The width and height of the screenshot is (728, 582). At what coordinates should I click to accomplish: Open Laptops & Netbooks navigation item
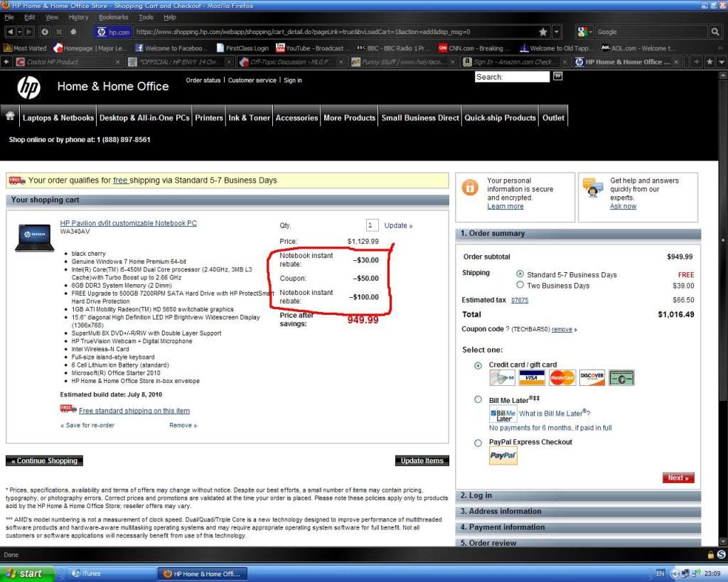[58, 118]
